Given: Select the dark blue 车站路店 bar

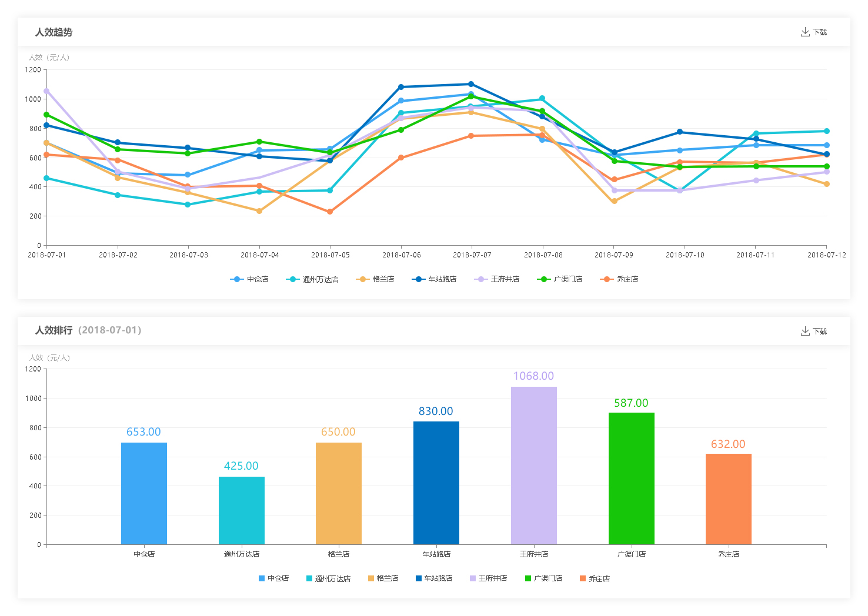Looking at the screenshot, I should [436, 483].
